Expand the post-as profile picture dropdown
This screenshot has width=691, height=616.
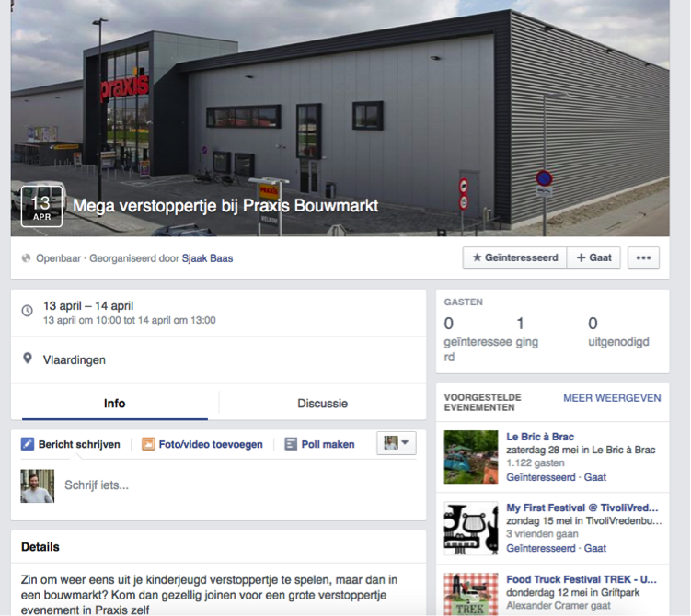(x=397, y=443)
